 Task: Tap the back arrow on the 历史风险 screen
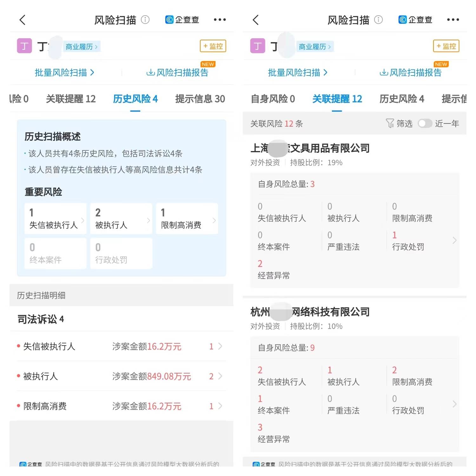coord(22,20)
